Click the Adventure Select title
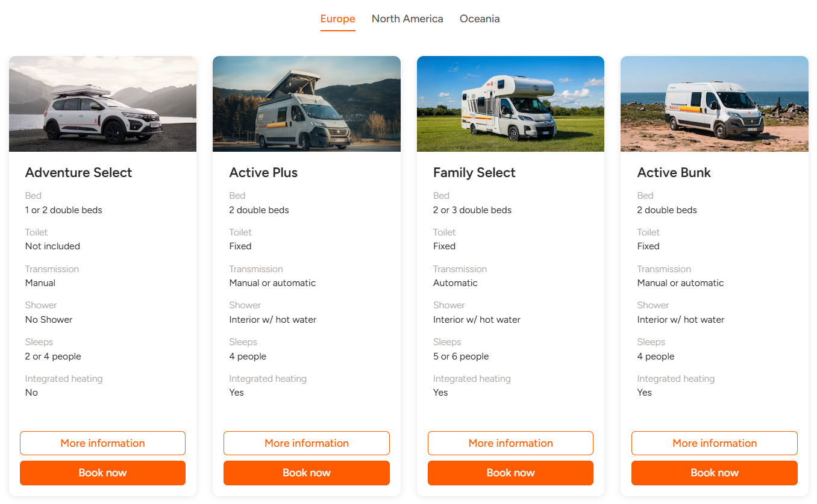 click(78, 173)
